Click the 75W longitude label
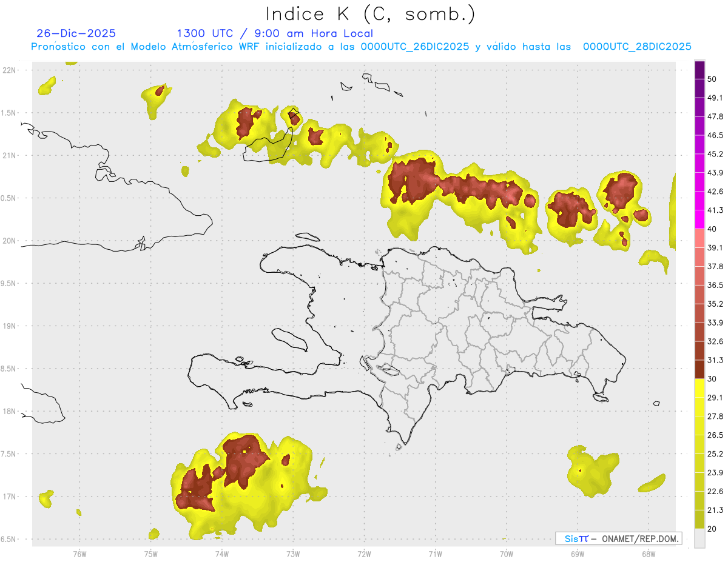 click(150, 554)
